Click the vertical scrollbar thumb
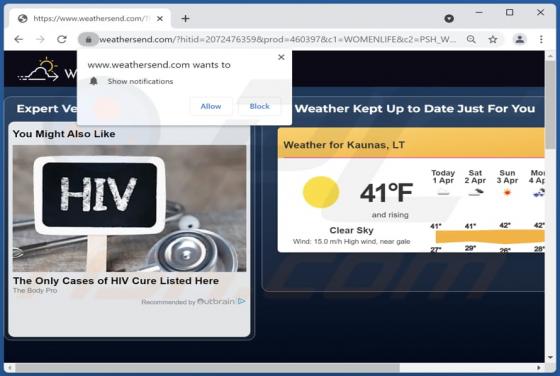 (x=550, y=105)
